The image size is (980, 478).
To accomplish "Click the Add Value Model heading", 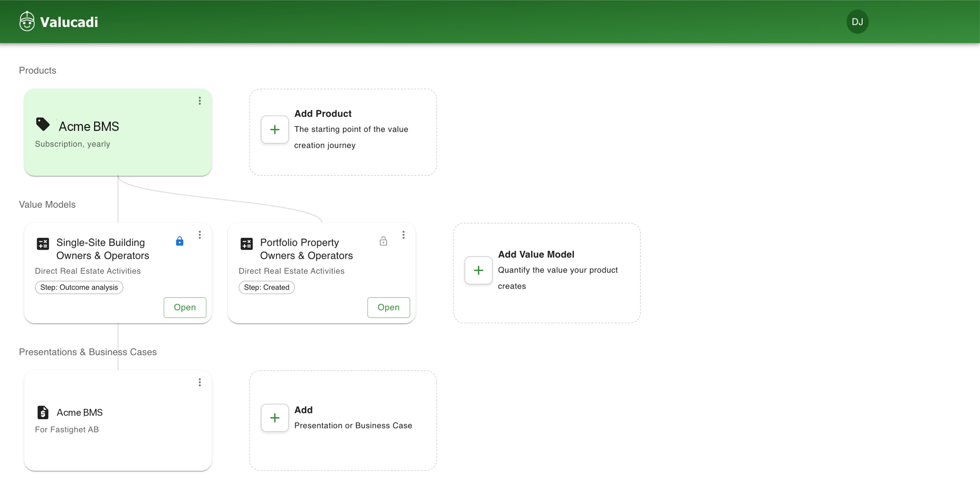I will tap(536, 254).
